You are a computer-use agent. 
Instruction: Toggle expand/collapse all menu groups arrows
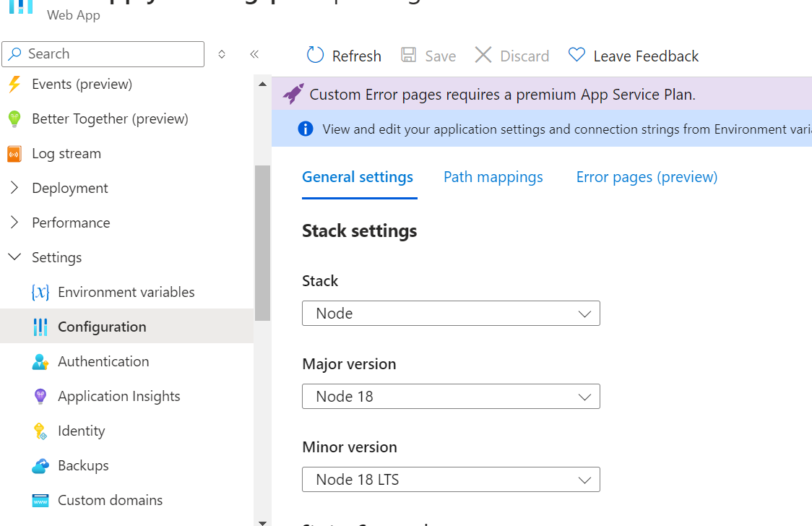pos(222,54)
